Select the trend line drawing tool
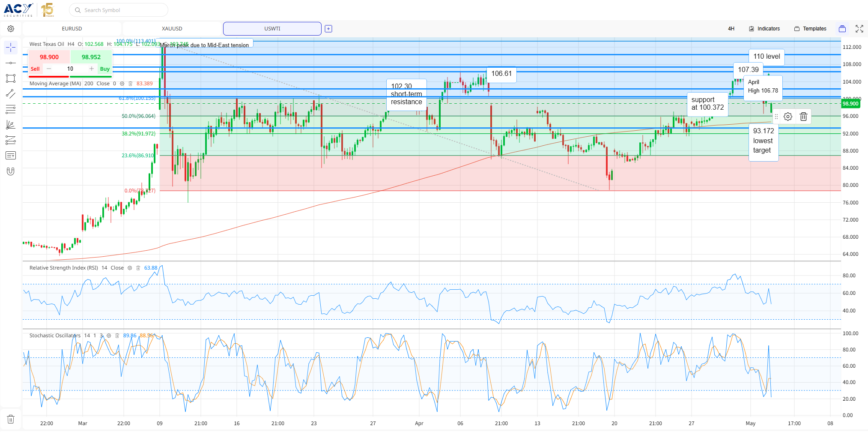The image size is (868, 432). (11, 94)
